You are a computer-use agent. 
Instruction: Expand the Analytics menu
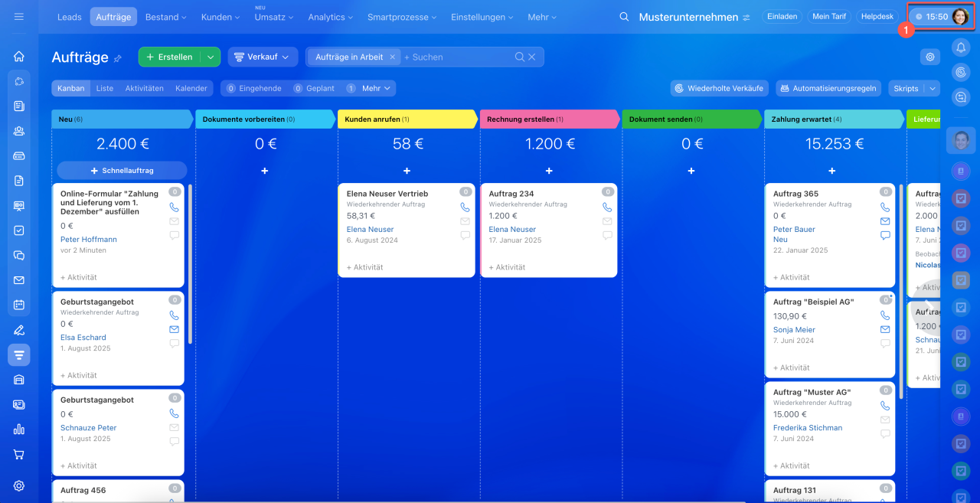[x=332, y=17]
